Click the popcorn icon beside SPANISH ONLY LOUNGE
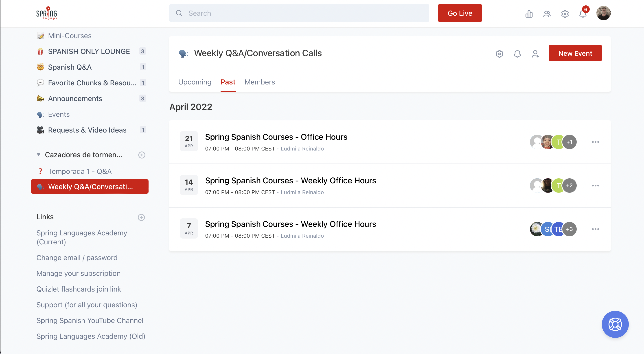 40,51
